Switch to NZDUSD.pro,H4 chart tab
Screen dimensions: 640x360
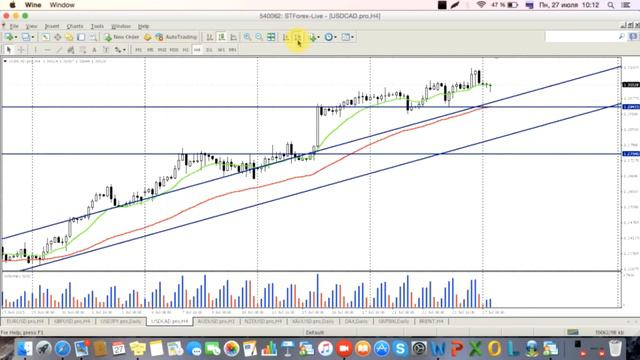coord(263,322)
